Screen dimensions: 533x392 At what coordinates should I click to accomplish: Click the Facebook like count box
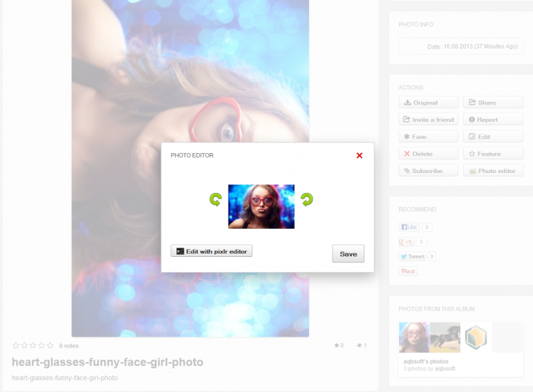[x=427, y=227]
